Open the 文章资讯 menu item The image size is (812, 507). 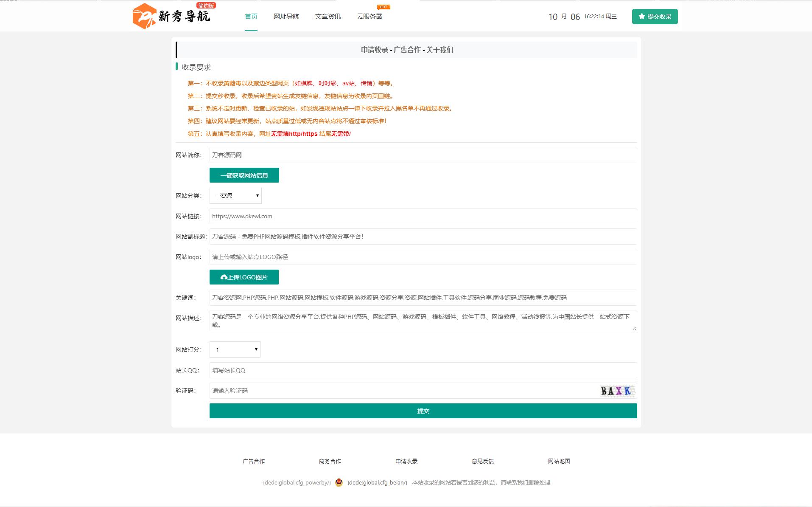328,16
